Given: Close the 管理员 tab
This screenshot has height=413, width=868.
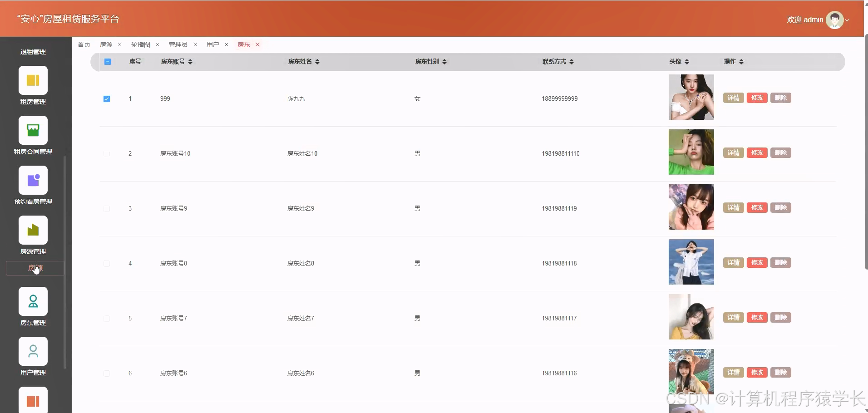Looking at the screenshot, I should (195, 44).
